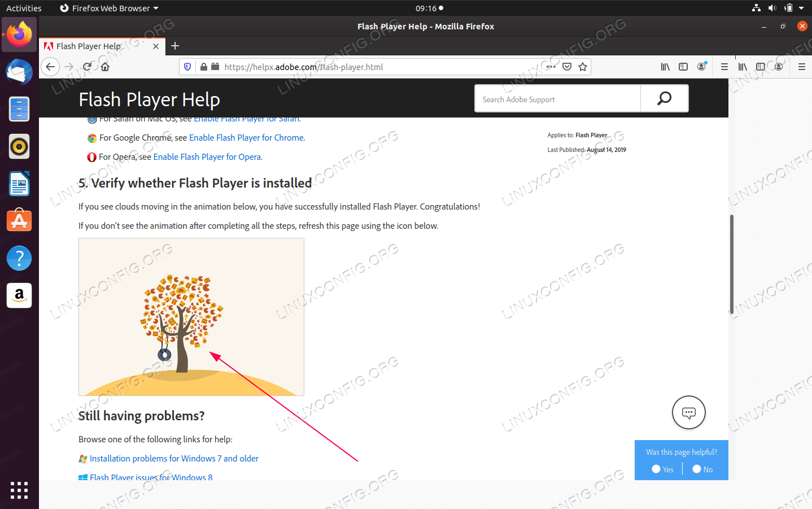
Task: Click the Search Adobe Support field
Action: (558, 99)
